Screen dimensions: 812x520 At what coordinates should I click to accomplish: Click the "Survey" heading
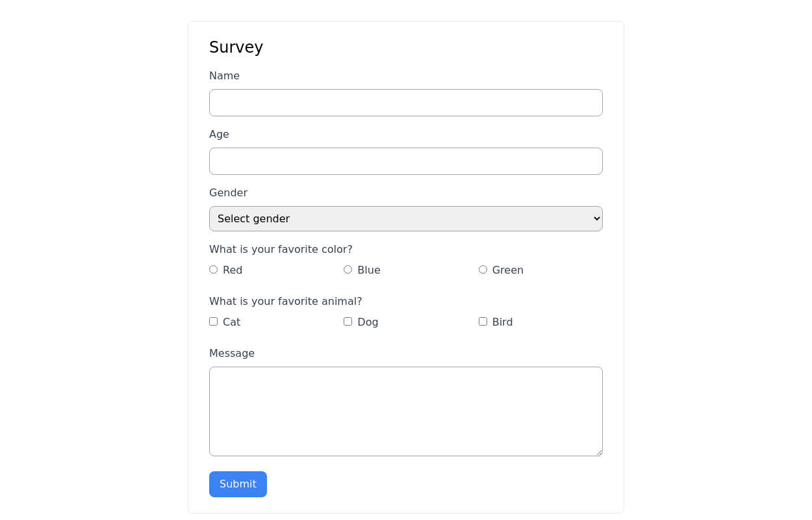(x=236, y=47)
